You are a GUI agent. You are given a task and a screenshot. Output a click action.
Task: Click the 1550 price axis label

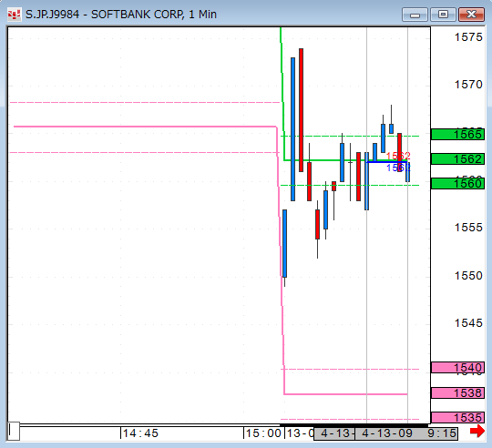pos(468,276)
